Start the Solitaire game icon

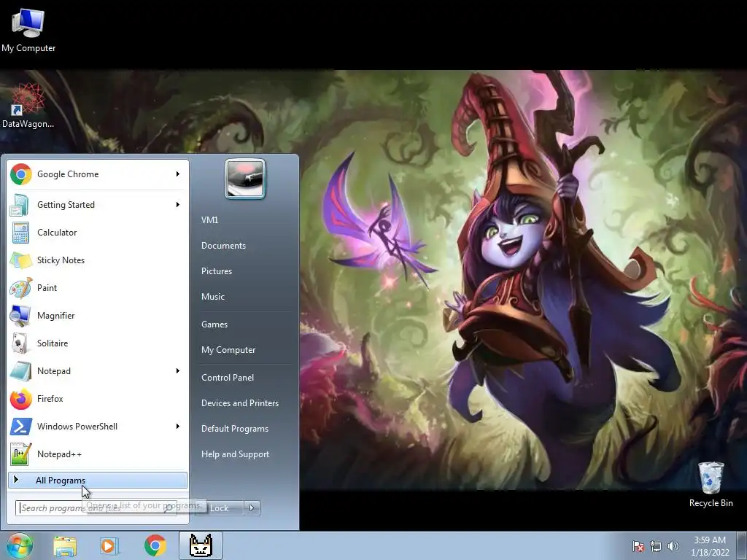coord(20,343)
